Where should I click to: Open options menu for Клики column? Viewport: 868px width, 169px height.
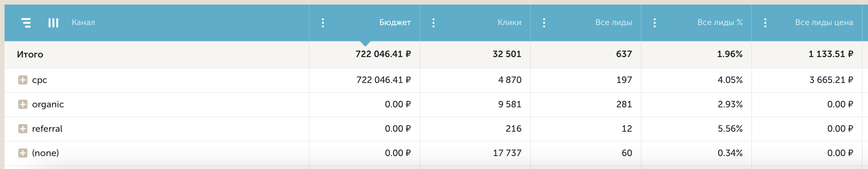point(433,23)
